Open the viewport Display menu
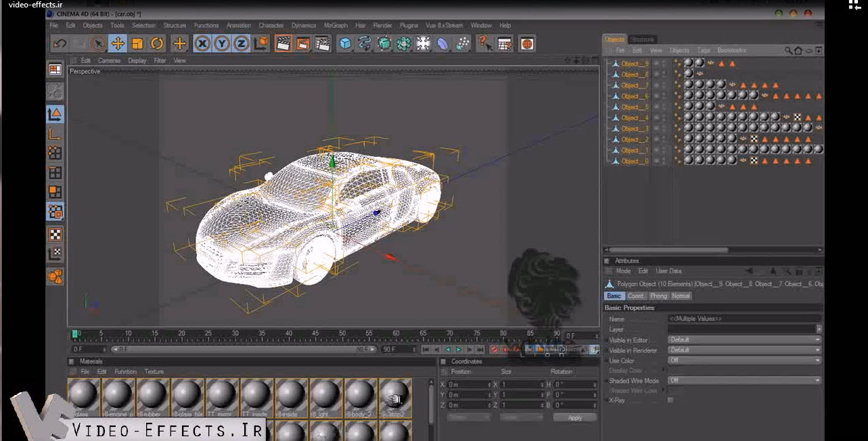The width and height of the screenshot is (868, 441). [137, 61]
